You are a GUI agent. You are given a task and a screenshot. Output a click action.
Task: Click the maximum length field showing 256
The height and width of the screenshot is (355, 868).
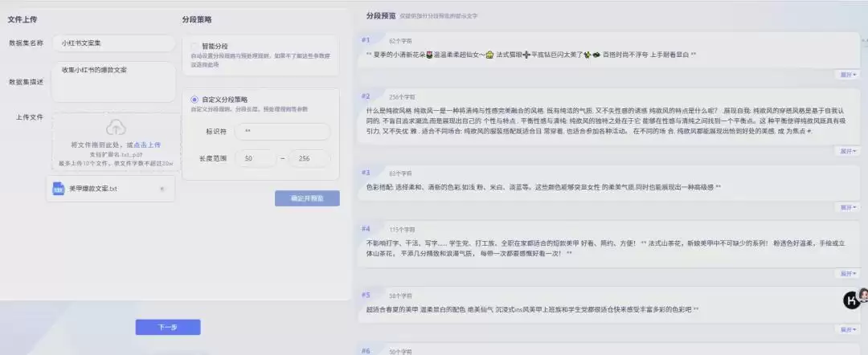310,159
